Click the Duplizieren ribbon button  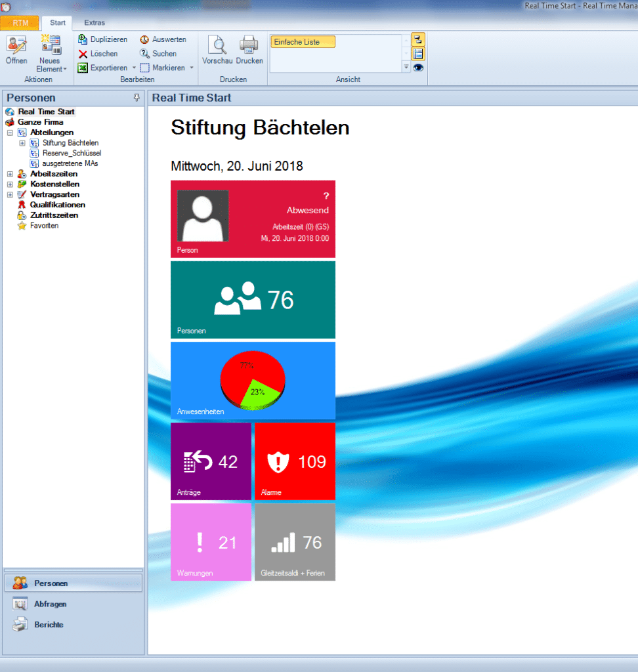[x=103, y=39]
